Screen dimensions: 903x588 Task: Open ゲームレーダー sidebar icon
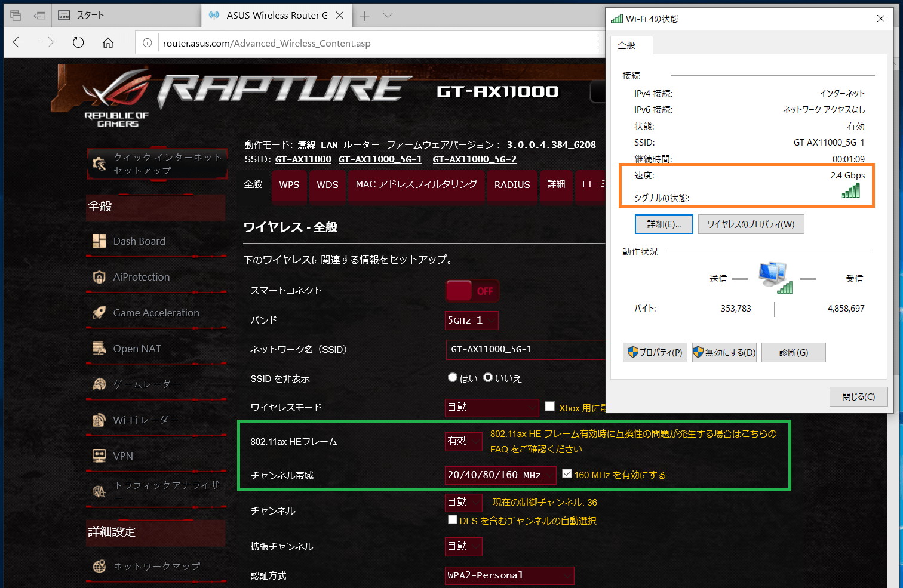99,384
